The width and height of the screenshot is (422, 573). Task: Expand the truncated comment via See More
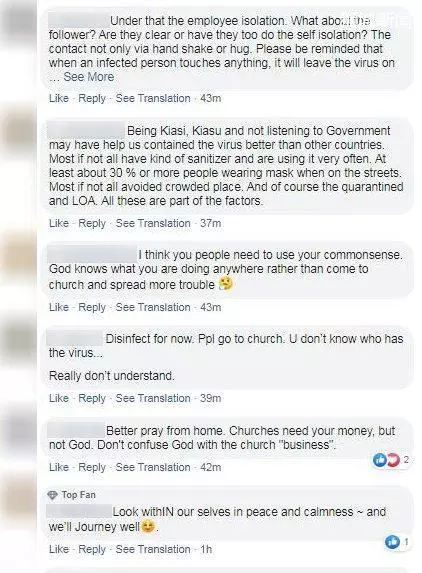click(x=89, y=77)
